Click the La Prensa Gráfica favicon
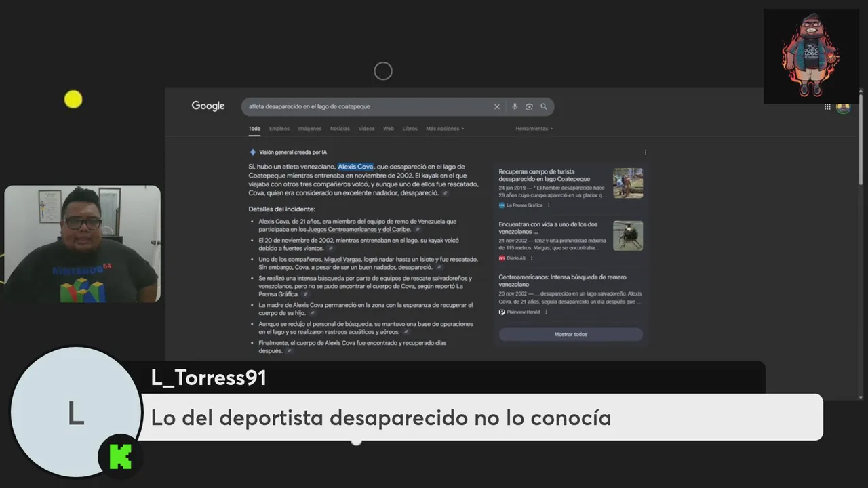The height and width of the screenshot is (488, 868). (502, 205)
